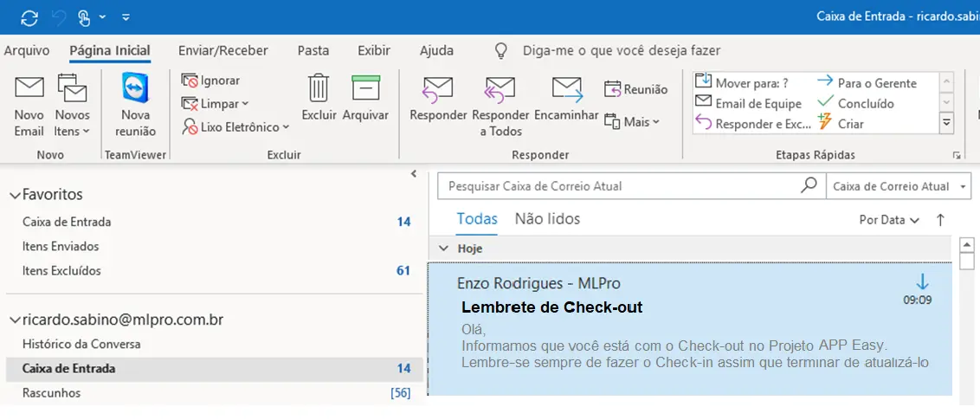Click unread count 61 for Itens Excluídos
The width and height of the screenshot is (980, 420).
(403, 271)
